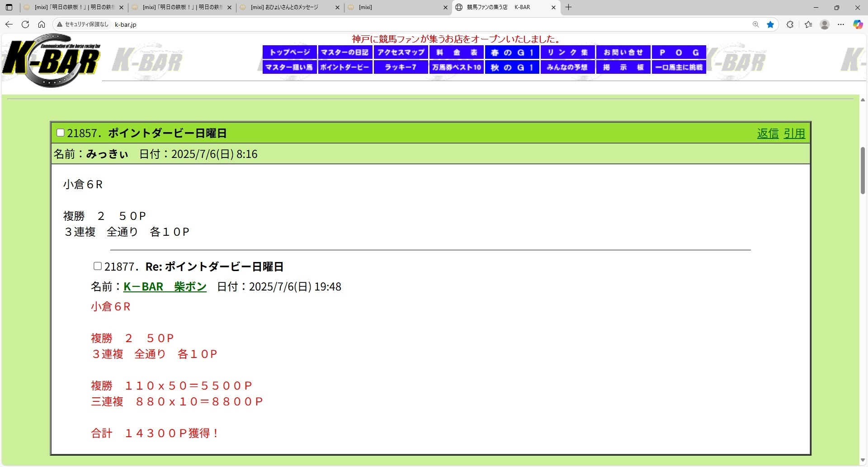Open the ポイントダービー menu button

tap(345, 67)
